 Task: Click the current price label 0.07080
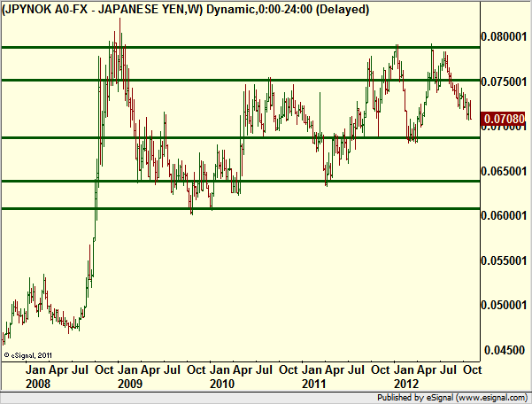[x=503, y=119]
